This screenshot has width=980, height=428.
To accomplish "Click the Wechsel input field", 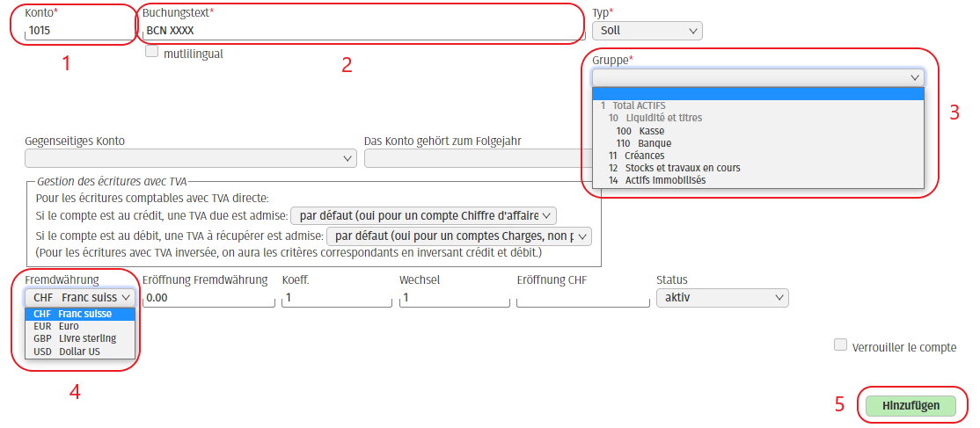I will 454,298.
